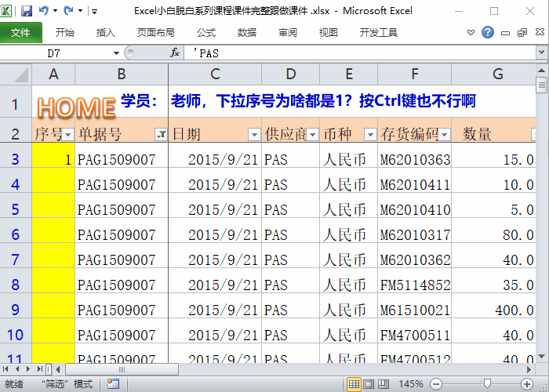Viewport: 549px width, 392px height.
Task: Open Excel Help question mark icon
Action: point(488,33)
